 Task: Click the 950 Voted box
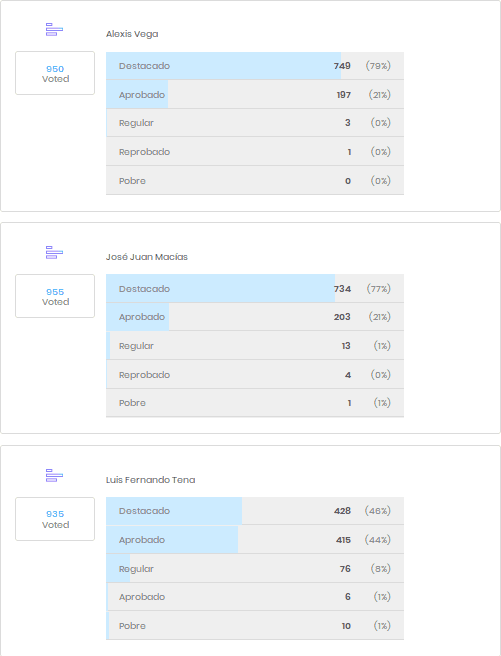tap(55, 73)
